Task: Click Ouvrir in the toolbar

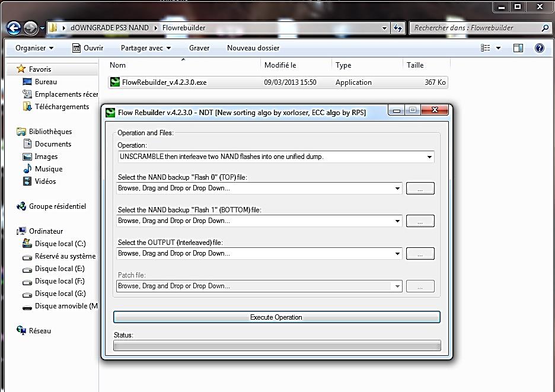Action: [88, 48]
